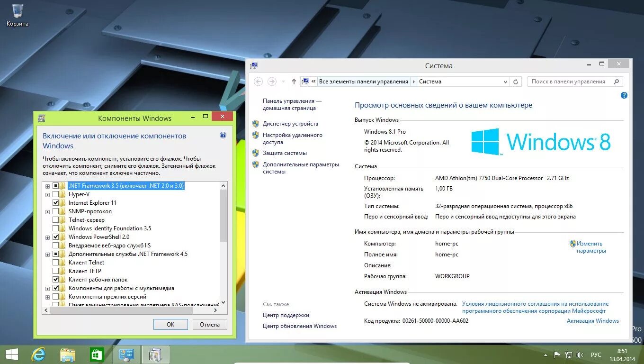Open the address bar history dropdown arrow
Screen dimensions: 644x364
click(505, 82)
